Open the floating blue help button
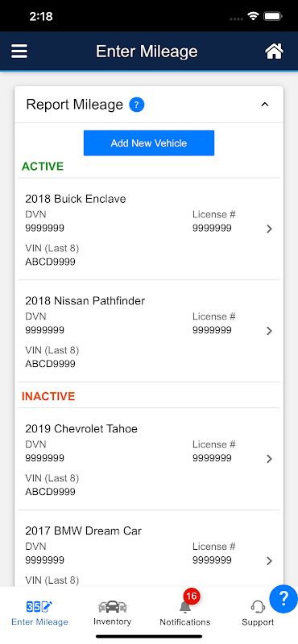This screenshot has height=644, width=298. pyautogui.click(x=284, y=600)
